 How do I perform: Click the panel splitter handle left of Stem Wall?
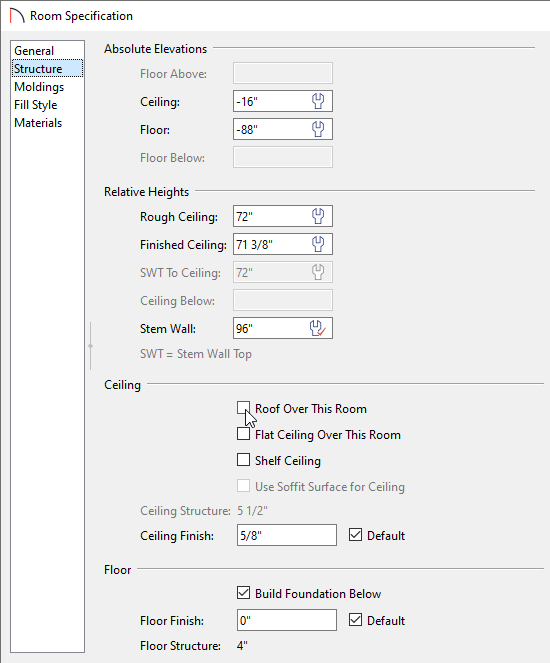(90, 346)
